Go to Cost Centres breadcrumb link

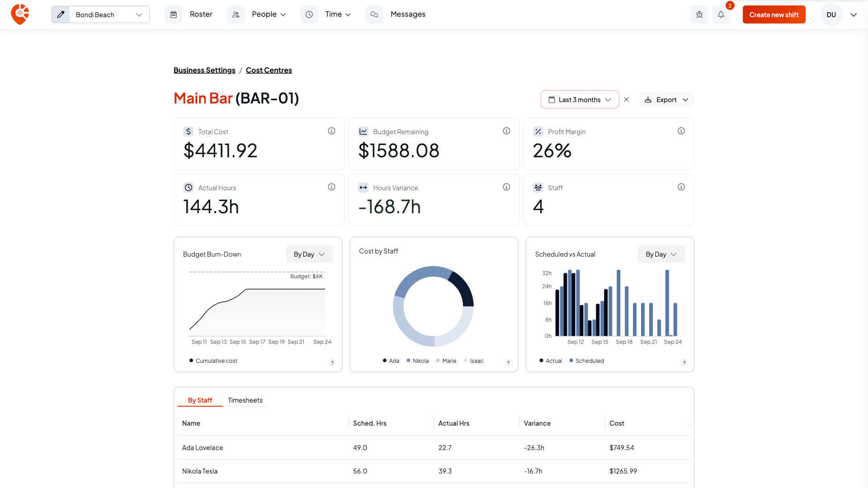[269, 70]
